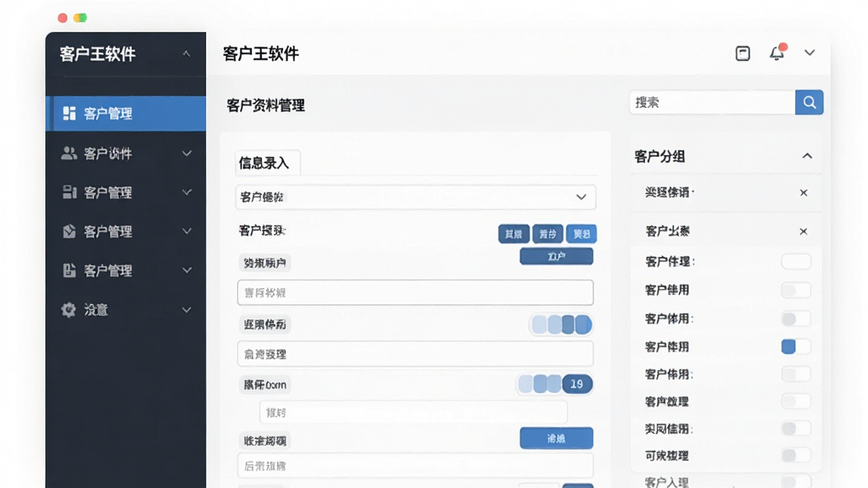868x488 pixels.
Task: Toggle the switch in the 实同俸用: row
Action: 796,428
